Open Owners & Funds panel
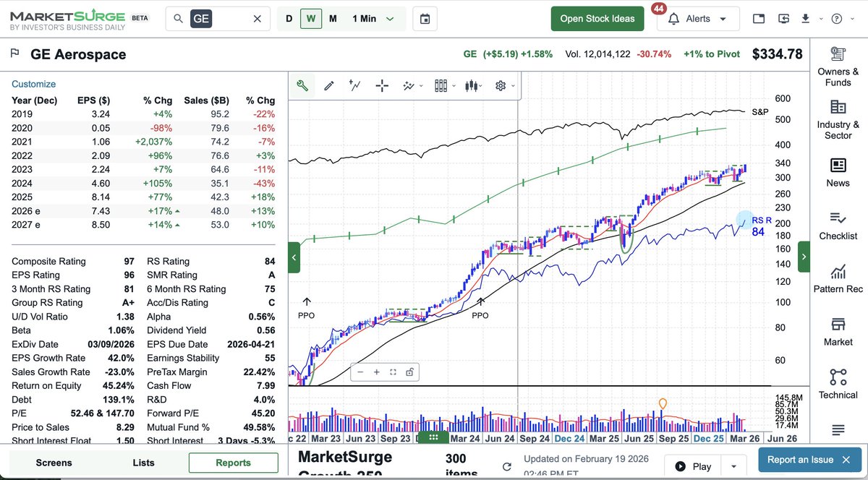This screenshot has height=480, width=868. 838,67
